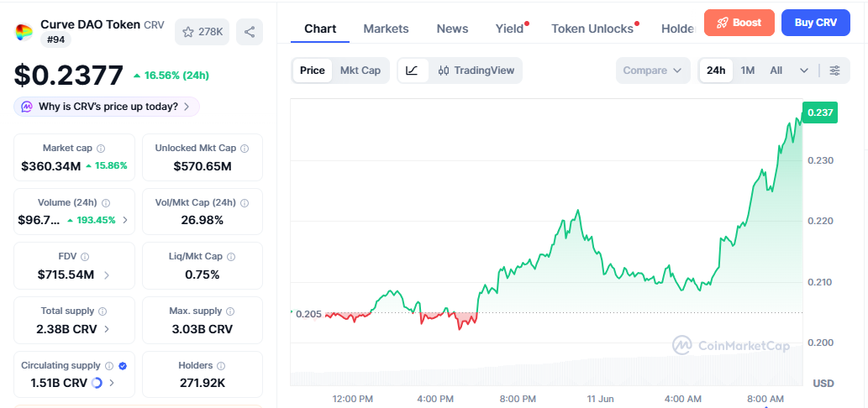Open the Compare dropdown
This screenshot has width=868, height=408.
(x=653, y=71)
